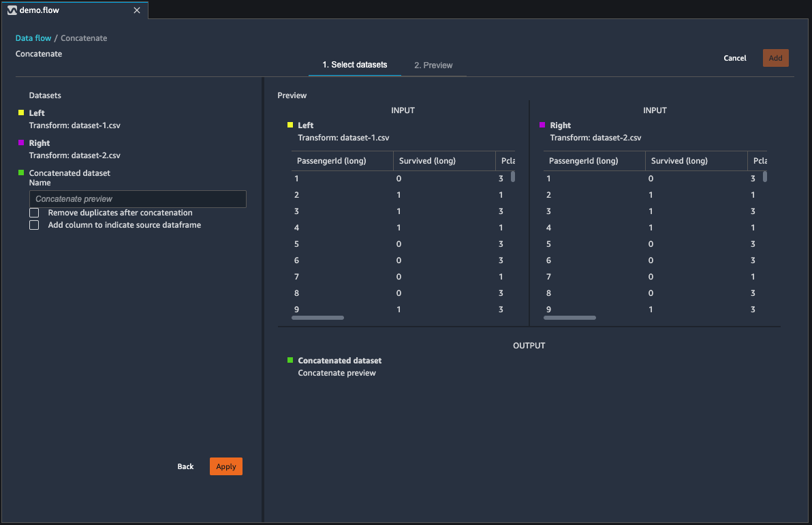Click the horizontal scrollbar under the Left preview table
Image resolution: width=812 pixels, height=525 pixels.
point(317,317)
